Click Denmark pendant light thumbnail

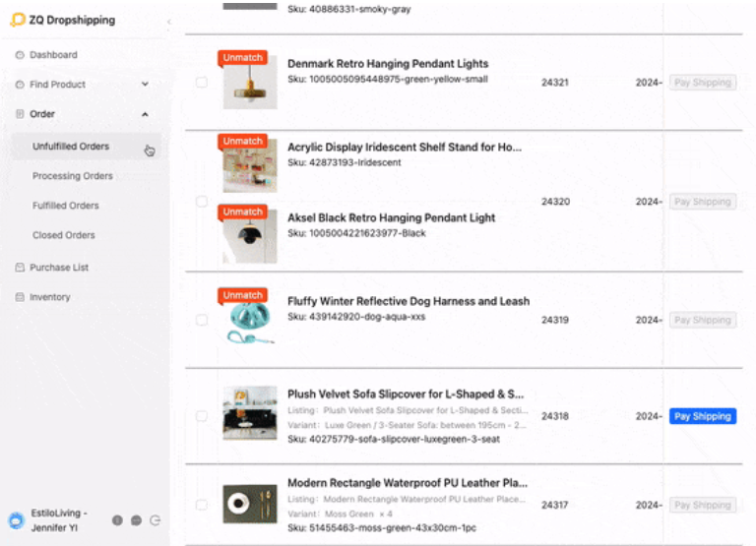point(250,83)
